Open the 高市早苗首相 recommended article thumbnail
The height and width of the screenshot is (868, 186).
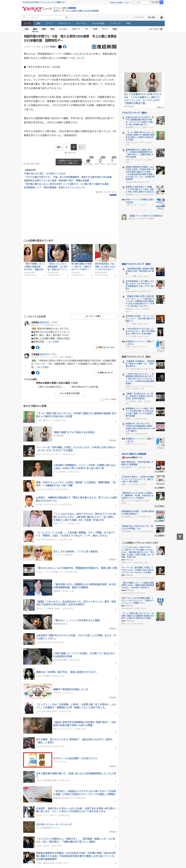coord(106,253)
